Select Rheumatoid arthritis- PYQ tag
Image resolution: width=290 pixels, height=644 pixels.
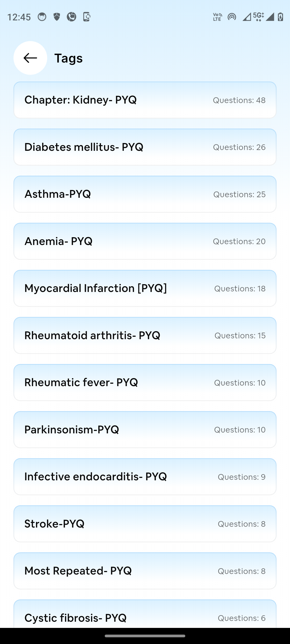[145, 335]
